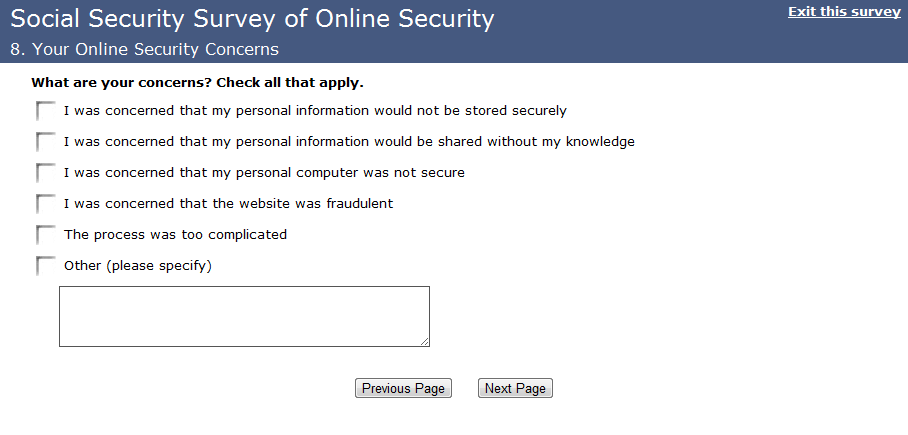908x435 pixels.
Task: Click the text box resize handle
Action: (424, 341)
